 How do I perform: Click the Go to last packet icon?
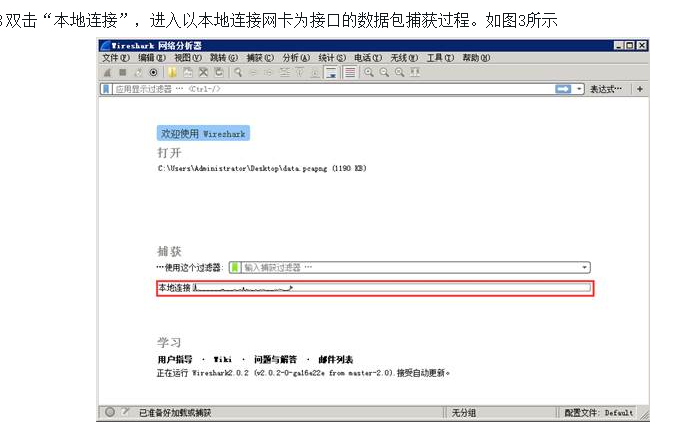point(315,72)
